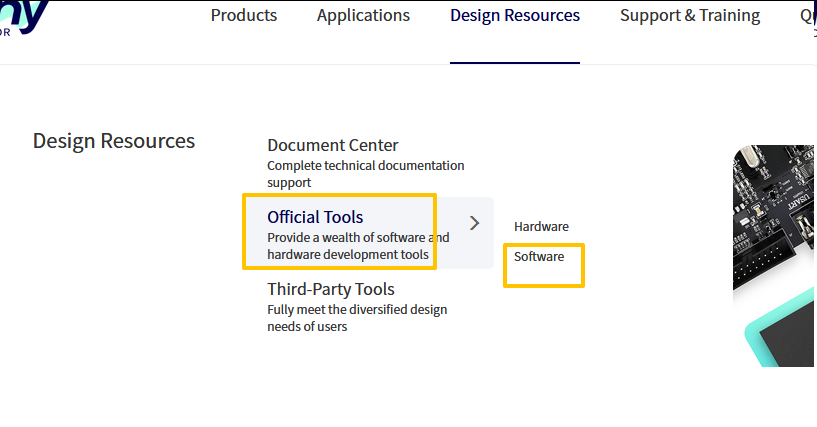Click the cut-off menu item after Support & Training
The width and height of the screenshot is (817, 427).
(x=807, y=16)
